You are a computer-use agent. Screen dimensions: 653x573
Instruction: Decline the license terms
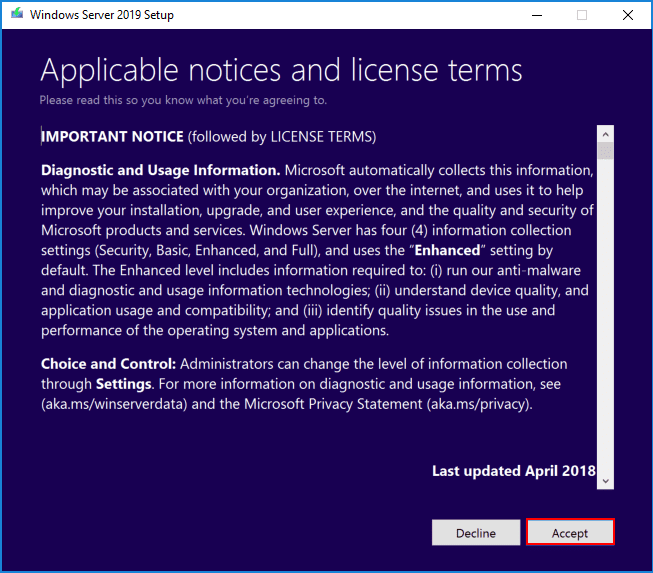pyautogui.click(x=476, y=532)
